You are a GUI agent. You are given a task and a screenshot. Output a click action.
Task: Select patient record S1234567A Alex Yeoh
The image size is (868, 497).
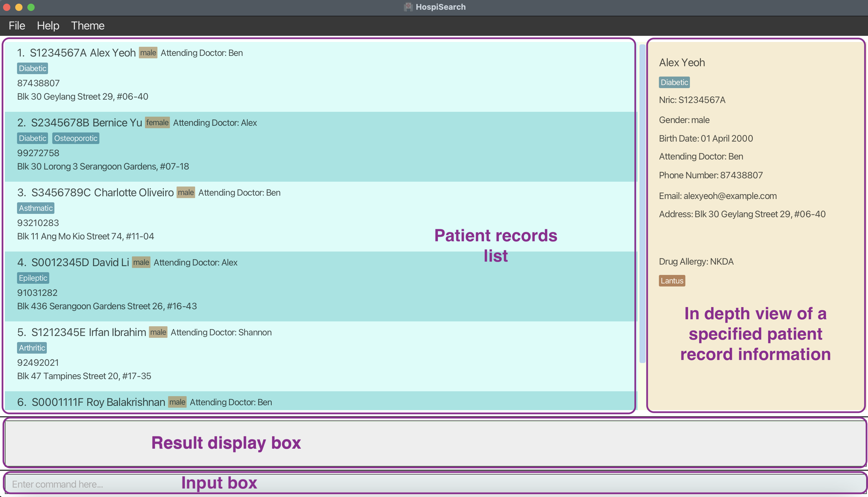tap(320, 76)
